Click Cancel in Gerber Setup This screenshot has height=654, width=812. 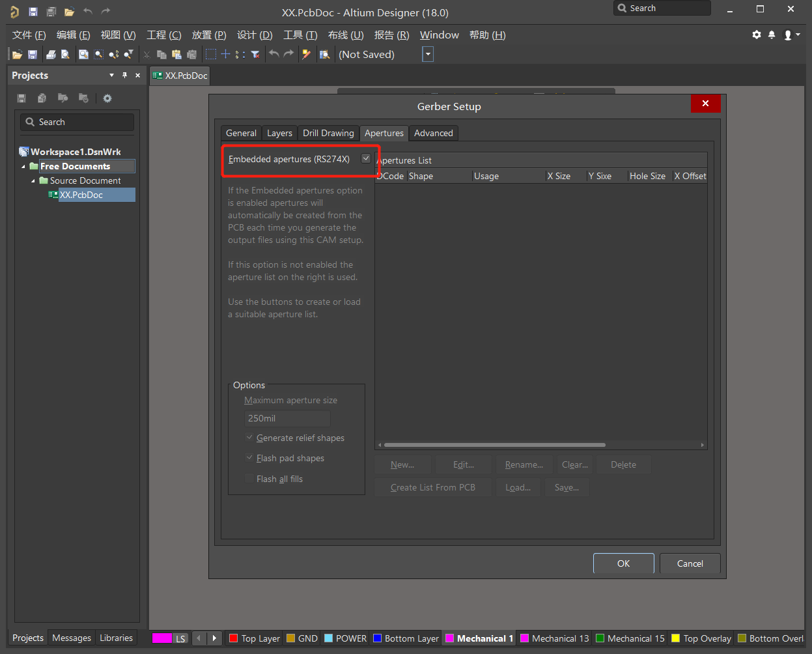690,563
